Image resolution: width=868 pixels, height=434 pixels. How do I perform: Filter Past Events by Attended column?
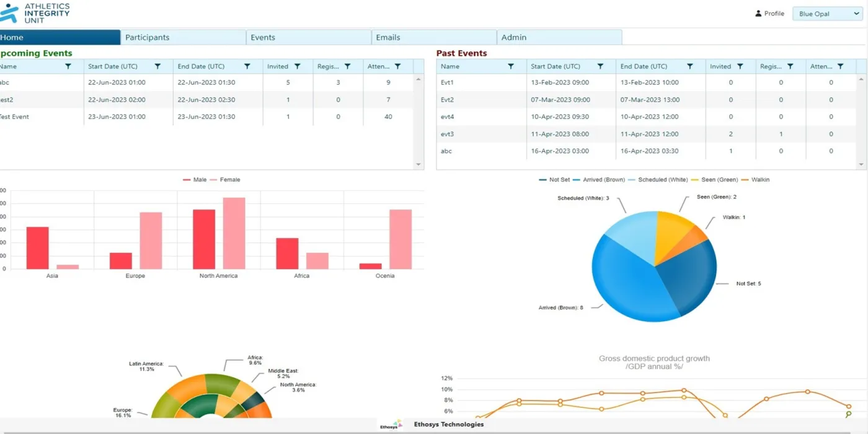(840, 66)
